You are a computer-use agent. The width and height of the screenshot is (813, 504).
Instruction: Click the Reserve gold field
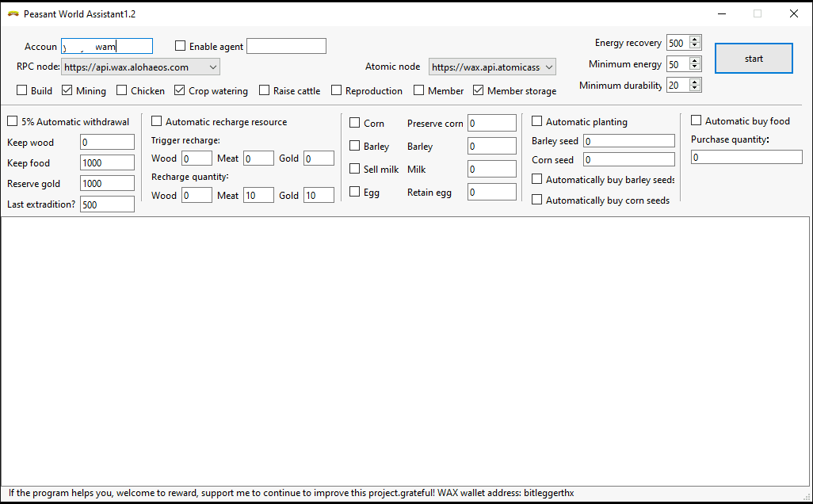pyautogui.click(x=107, y=184)
